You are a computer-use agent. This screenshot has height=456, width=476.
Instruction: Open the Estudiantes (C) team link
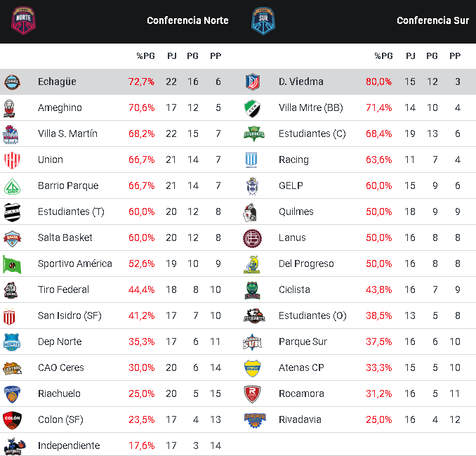click(x=312, y=133)
